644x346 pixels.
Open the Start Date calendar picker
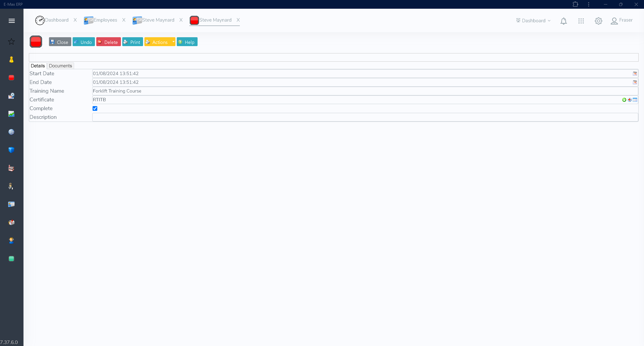pyautogui.click(x=635, y=73)
